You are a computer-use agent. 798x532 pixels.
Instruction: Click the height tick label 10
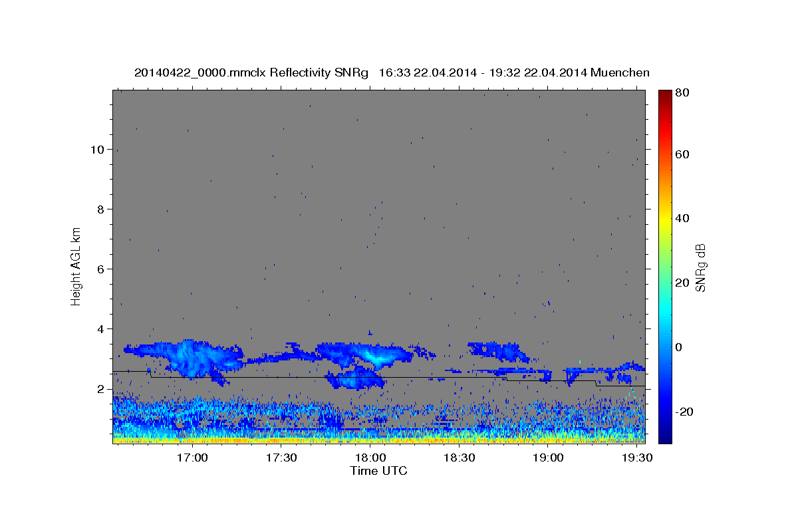pos(96,149)
